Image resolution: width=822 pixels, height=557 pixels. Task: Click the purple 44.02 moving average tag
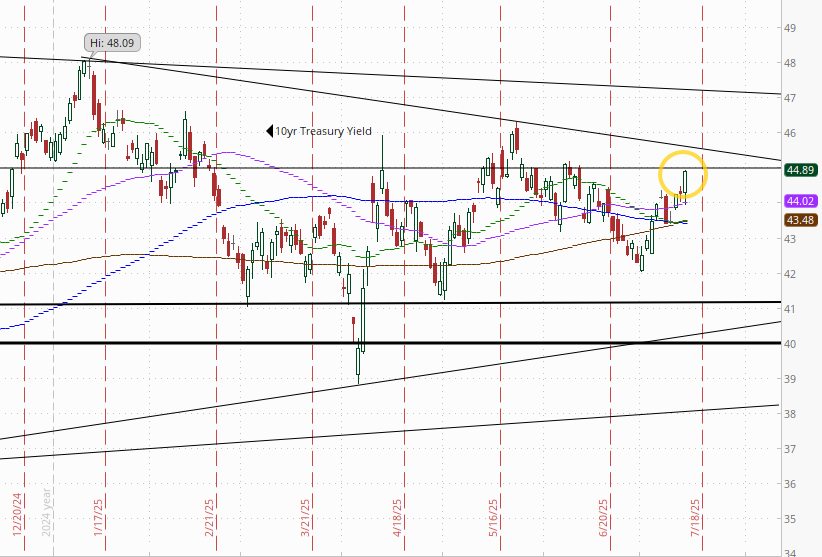click(x=801, y=201)
